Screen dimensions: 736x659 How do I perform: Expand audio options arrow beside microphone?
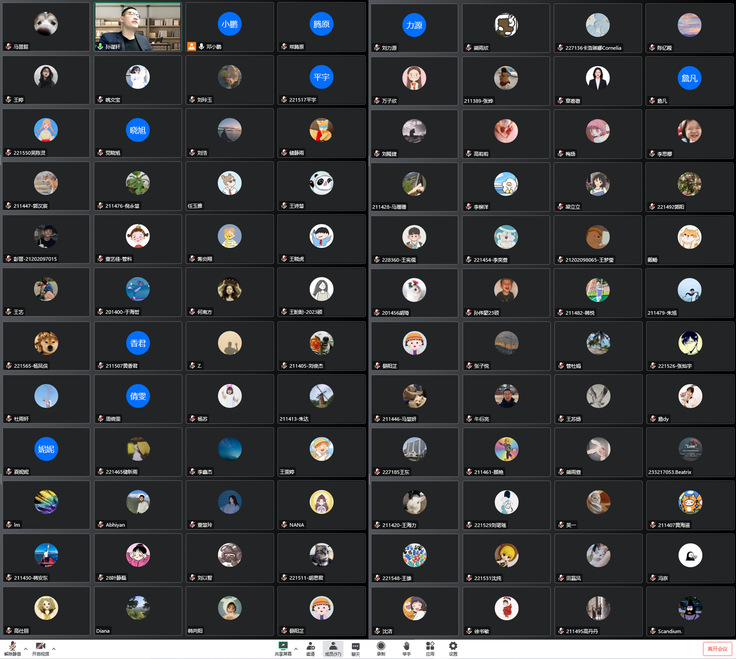(25, 648)
